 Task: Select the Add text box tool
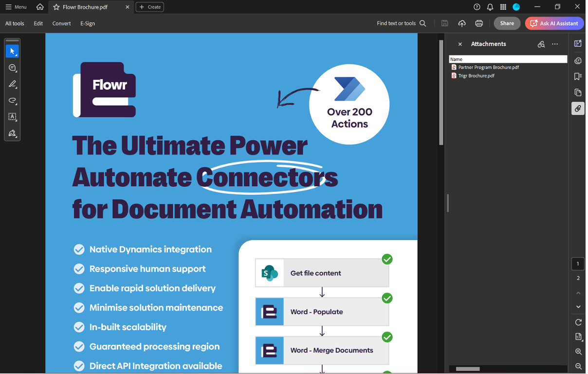point(12,117)
